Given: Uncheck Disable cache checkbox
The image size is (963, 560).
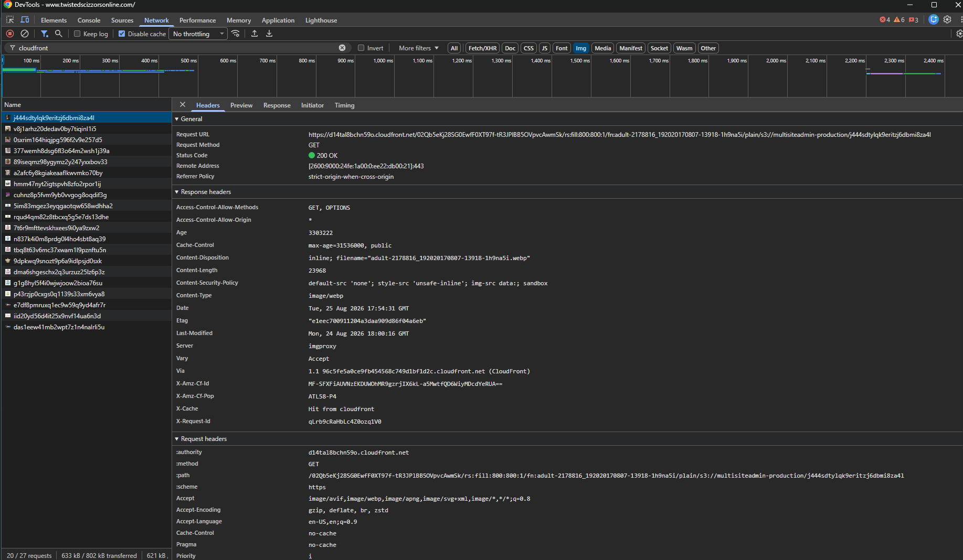Looking at the screenshot, I should click(122, 34).
